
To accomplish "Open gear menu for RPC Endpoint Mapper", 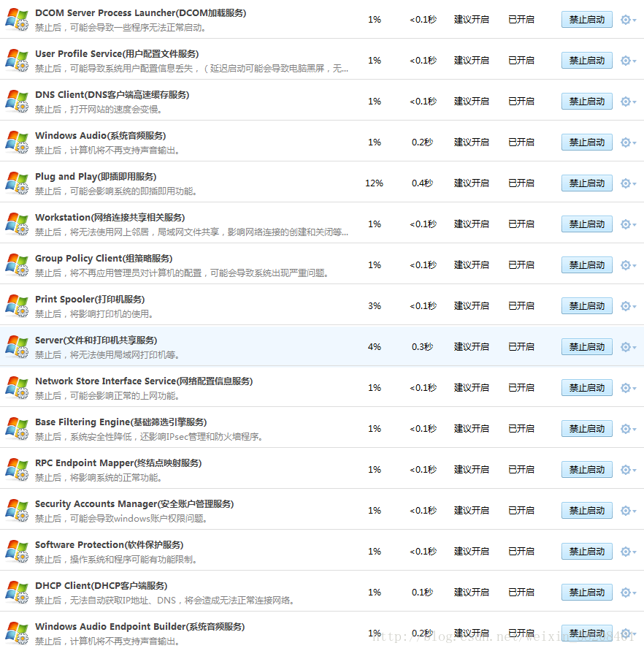I will pos(627,470).
